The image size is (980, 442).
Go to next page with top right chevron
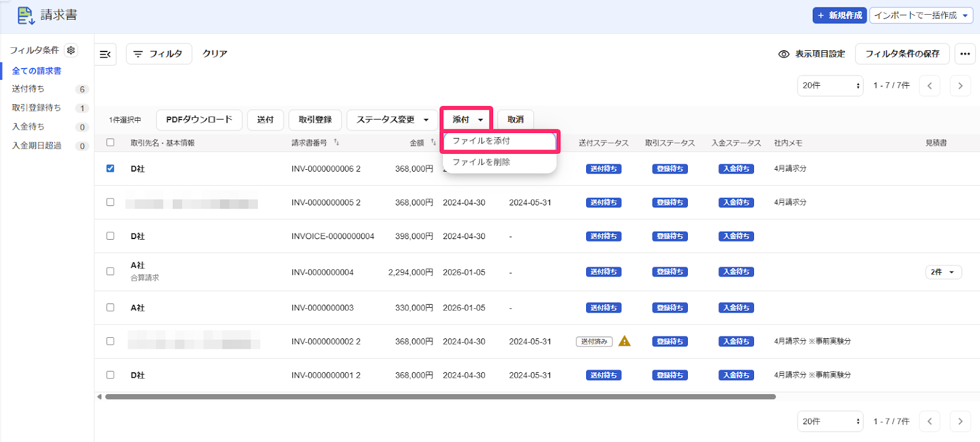pyautogui.click(x=960, y=86)
